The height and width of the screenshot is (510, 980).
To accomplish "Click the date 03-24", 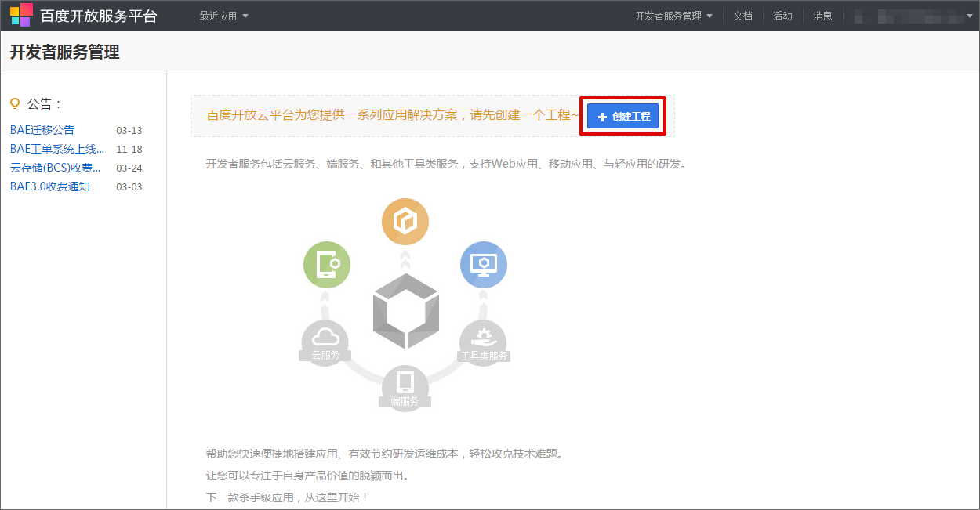I will point(129,168).
